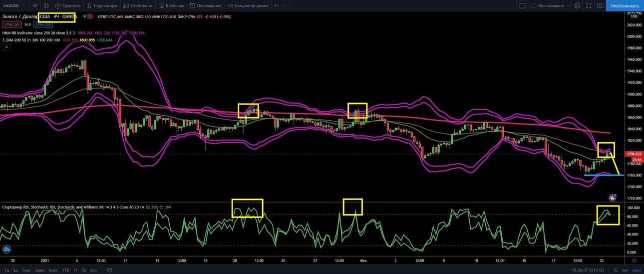Screen dimensions: 644x274
Task: Take a chart snapshot with camera icon
Action: 600,5
